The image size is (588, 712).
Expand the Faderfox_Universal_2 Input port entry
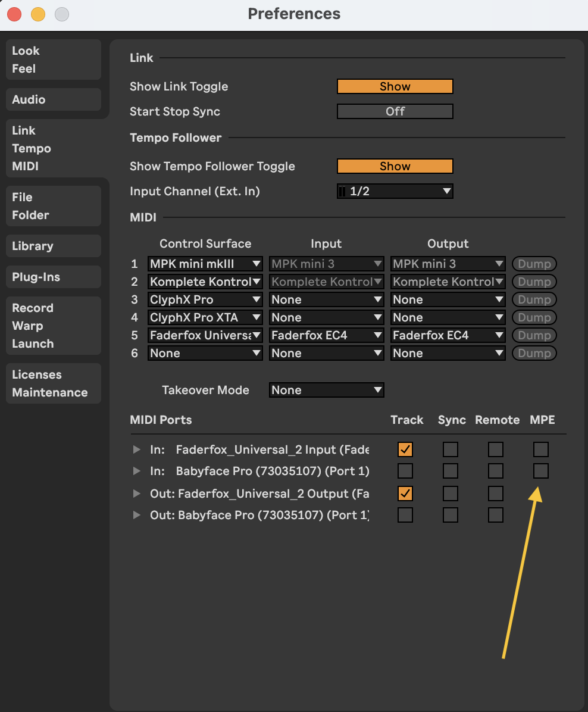pyautogui.click(x=137, y=449)
